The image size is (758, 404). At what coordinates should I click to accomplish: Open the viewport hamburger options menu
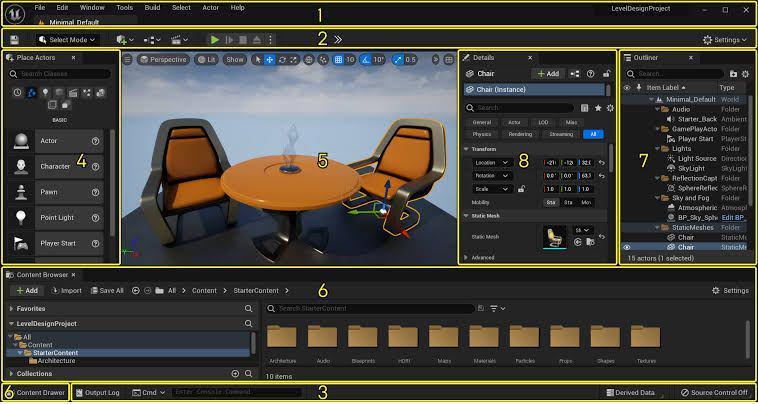[x=128, y=59]
